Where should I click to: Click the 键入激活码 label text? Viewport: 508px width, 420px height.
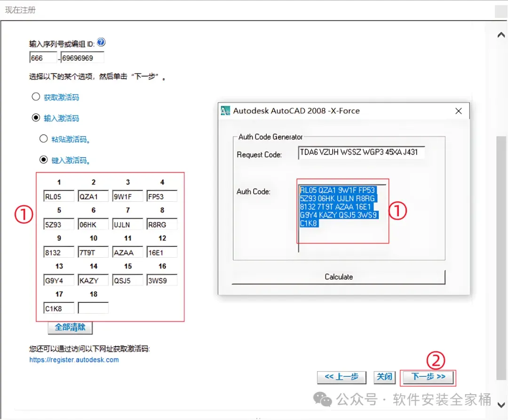coord(71,160)
